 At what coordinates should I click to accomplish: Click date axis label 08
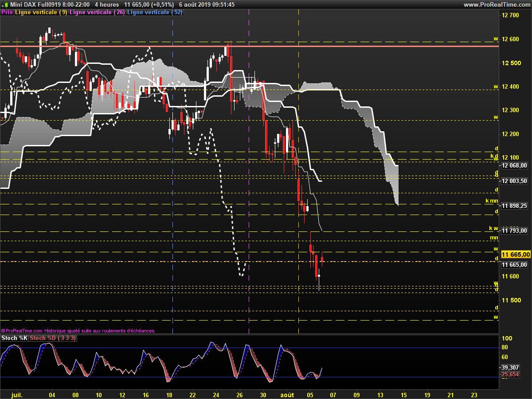[75, 394]
